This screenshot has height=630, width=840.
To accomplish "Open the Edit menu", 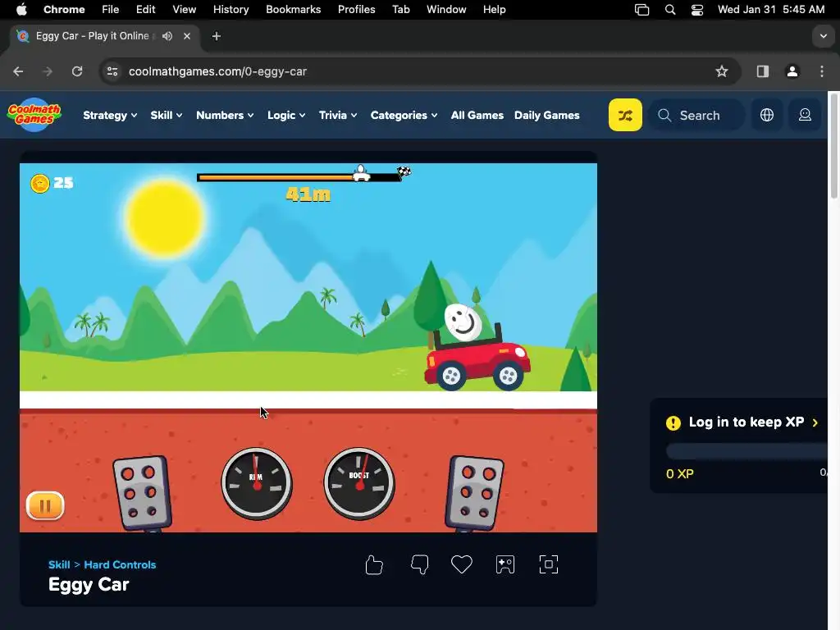I will click(x=145, y=9).
